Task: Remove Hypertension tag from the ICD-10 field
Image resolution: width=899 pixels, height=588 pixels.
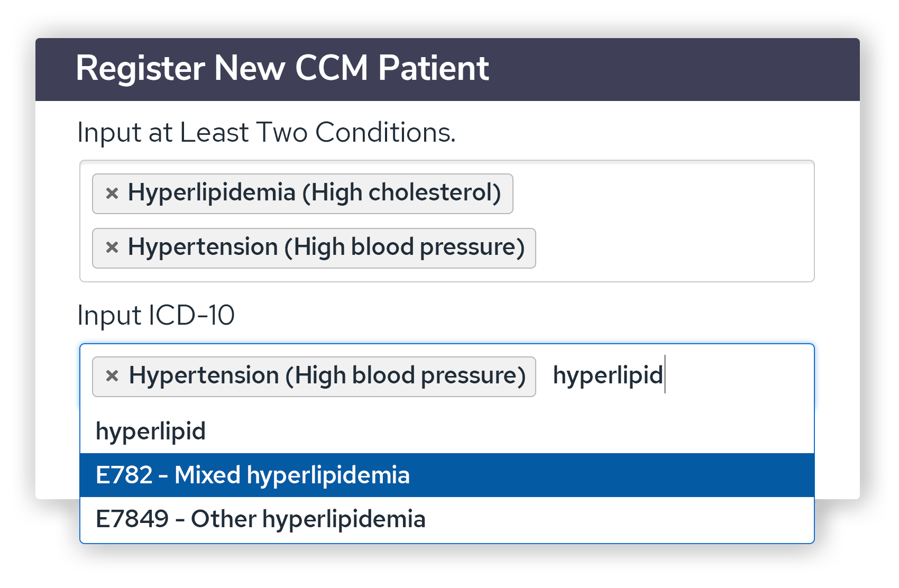Action: (x=112, y=376)
